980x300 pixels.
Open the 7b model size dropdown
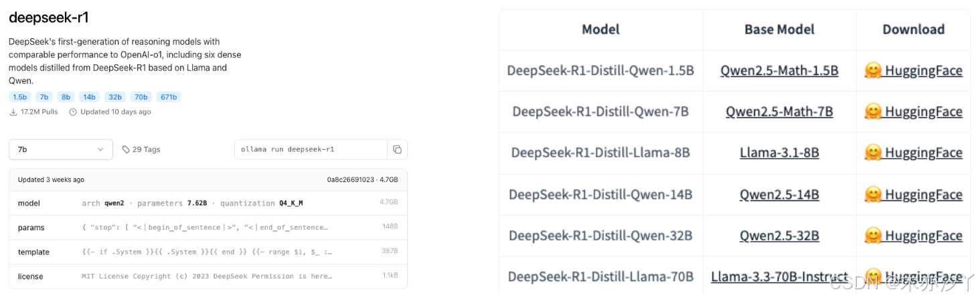(x=61, y=149)
